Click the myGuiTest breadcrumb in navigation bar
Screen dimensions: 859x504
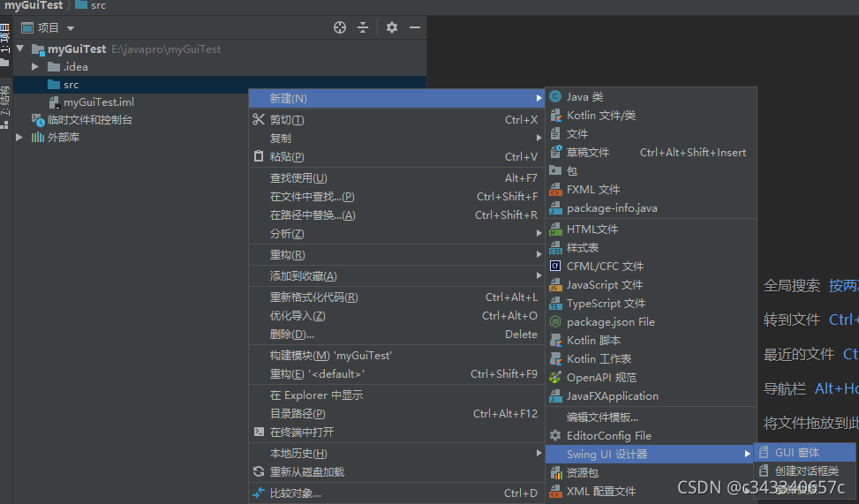34,5
